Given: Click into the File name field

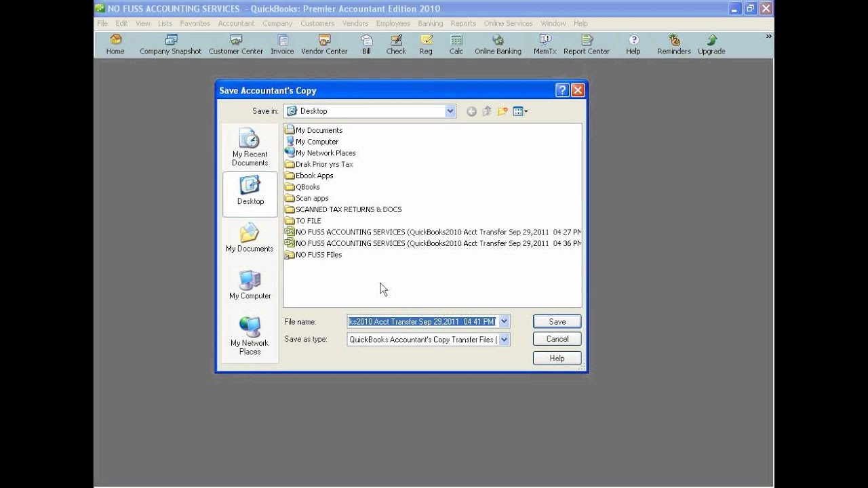Looking at the screenshot, I should (422, 322).
